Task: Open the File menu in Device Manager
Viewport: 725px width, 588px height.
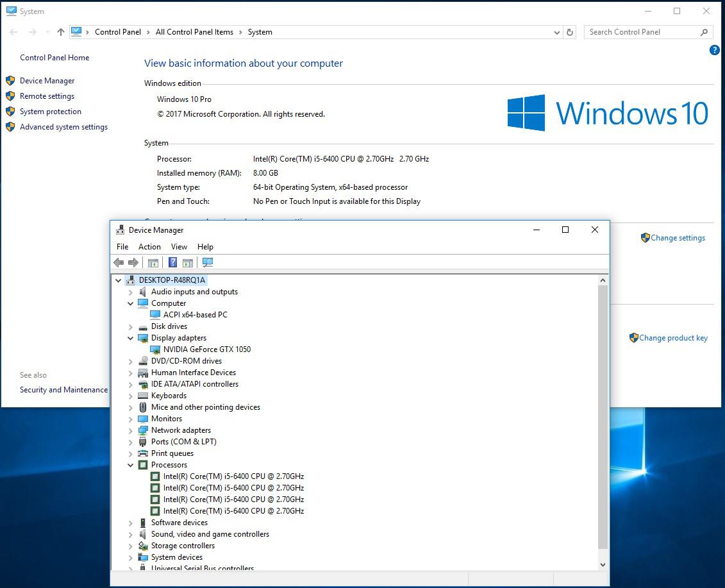Action: [122, 247]
